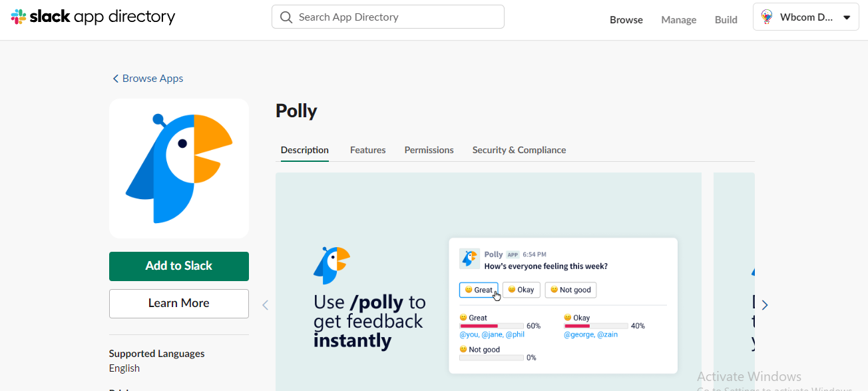Click the '@george, @zain' mentions
Screen dimensions: 868x391
tap(591, 334)
